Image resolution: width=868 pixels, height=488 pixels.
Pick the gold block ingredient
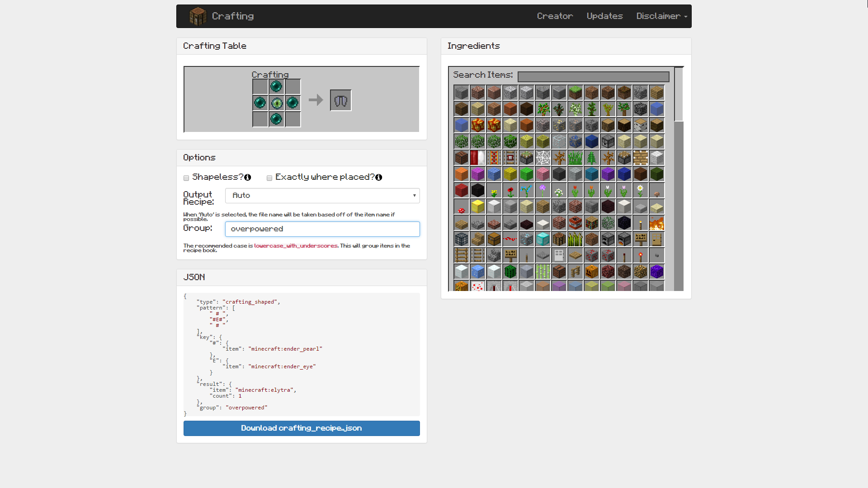click(x=477, y=206)
